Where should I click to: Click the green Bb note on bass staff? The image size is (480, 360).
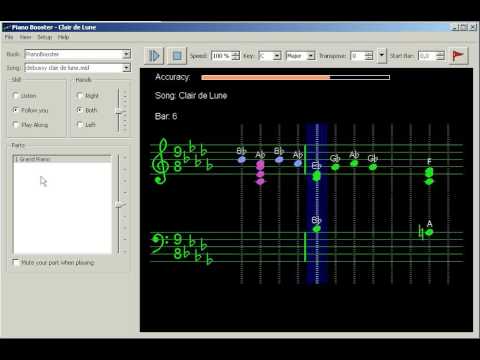[317, 229]
